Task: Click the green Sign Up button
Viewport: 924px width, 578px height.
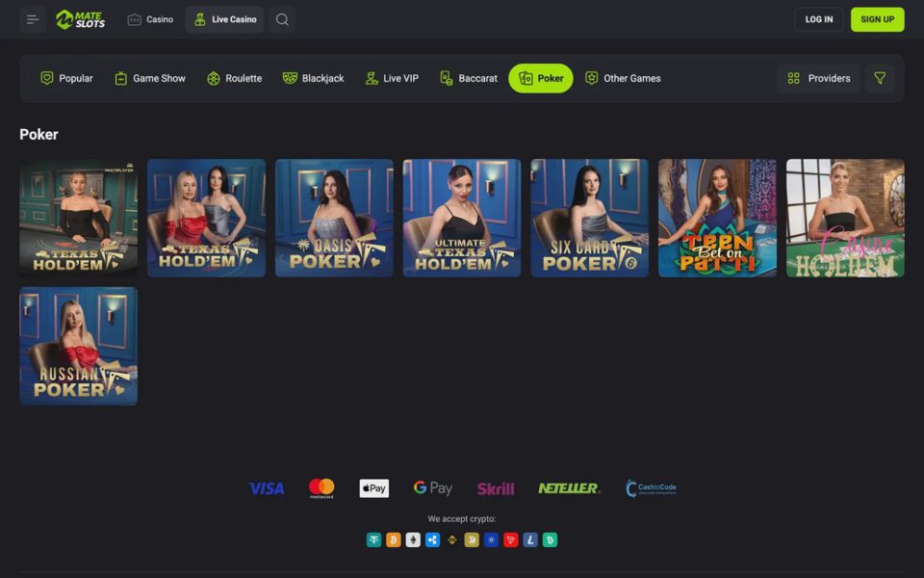Action: click(x=878, y=19)
